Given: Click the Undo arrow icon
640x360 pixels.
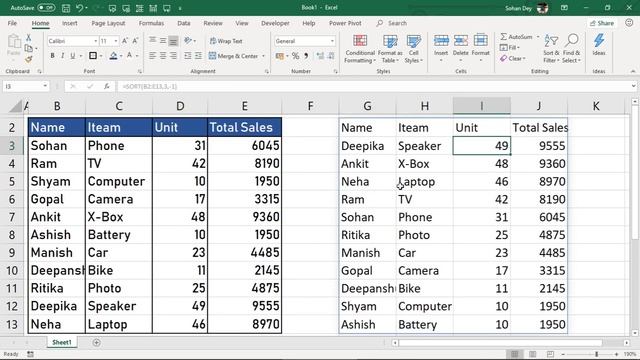Looking at the screenshot, I should (x=80, y=8).
